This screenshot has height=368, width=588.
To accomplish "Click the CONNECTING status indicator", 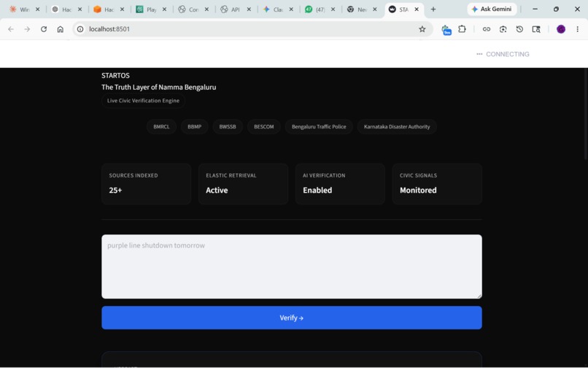I will point(503,54).
